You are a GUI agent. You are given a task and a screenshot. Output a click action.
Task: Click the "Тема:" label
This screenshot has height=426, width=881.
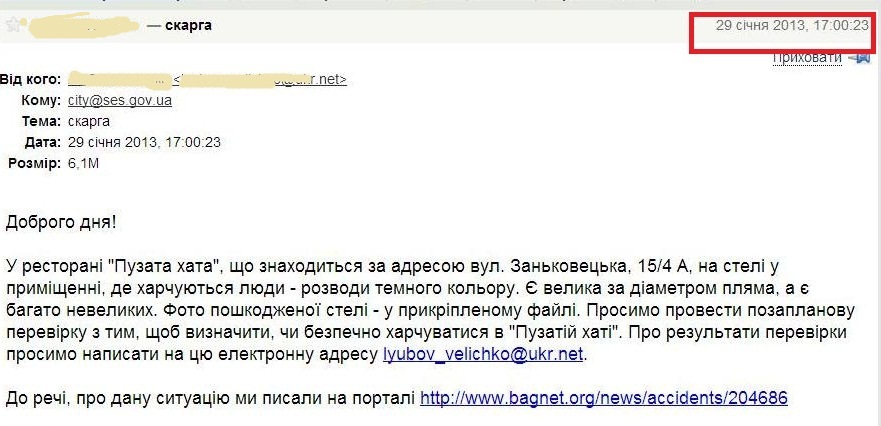click(x=40, y=121)
